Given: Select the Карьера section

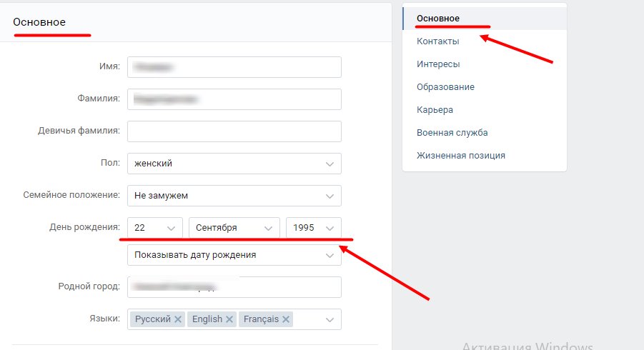Looking at the screenshot, I should tap(435, 110).
